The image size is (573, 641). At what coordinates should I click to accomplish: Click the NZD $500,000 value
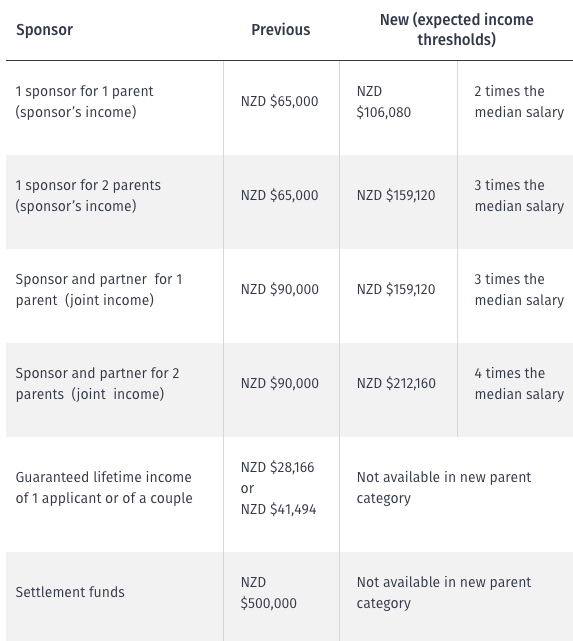click(x=269, y=593)
